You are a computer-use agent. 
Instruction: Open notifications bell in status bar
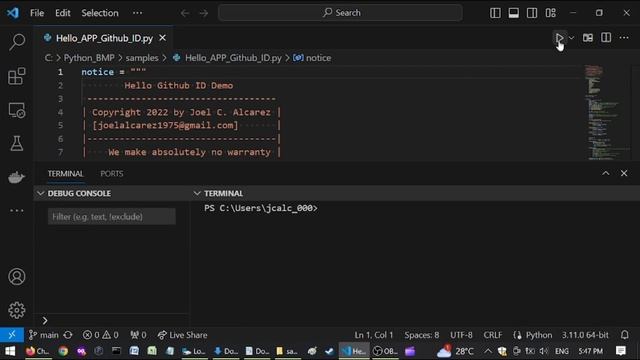tap(624, 335)
